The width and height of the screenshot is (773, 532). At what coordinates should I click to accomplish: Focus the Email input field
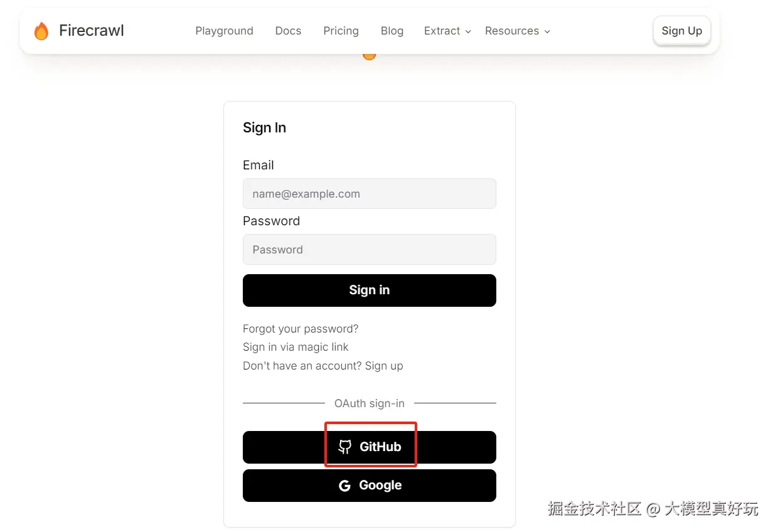[x=370, y=194]
